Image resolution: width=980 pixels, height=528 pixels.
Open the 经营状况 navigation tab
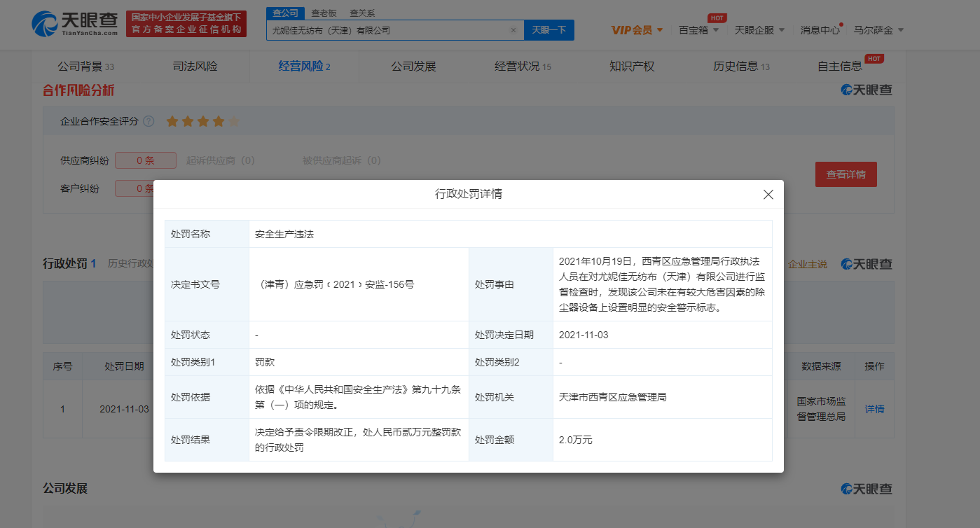(523, 67)
